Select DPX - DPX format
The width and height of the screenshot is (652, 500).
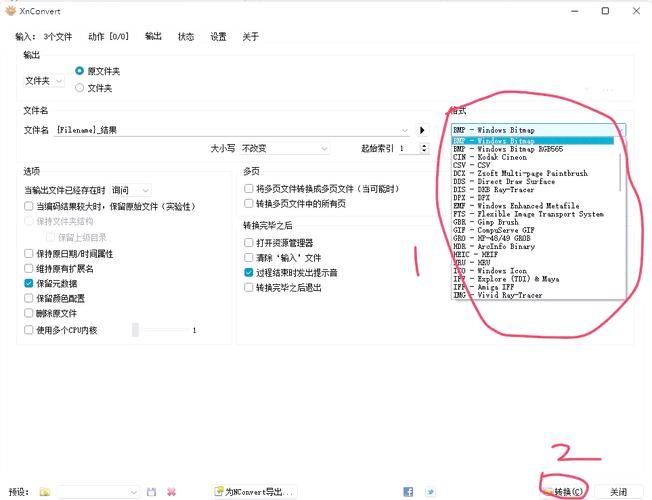click(x=532, y=198)
